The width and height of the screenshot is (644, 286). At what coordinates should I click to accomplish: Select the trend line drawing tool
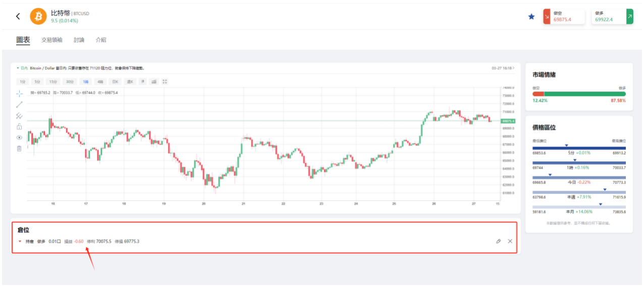pos(19,105)
